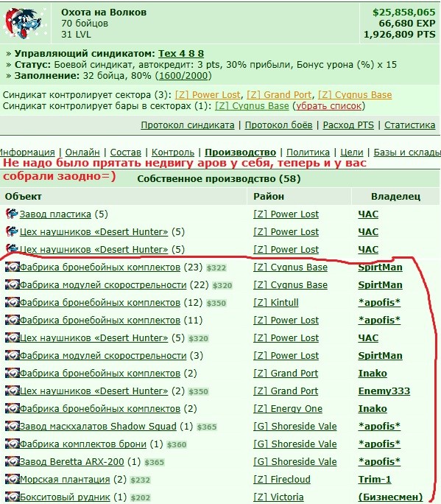
Task: Go to the Цели tab
Action: (x=351, y=152)
